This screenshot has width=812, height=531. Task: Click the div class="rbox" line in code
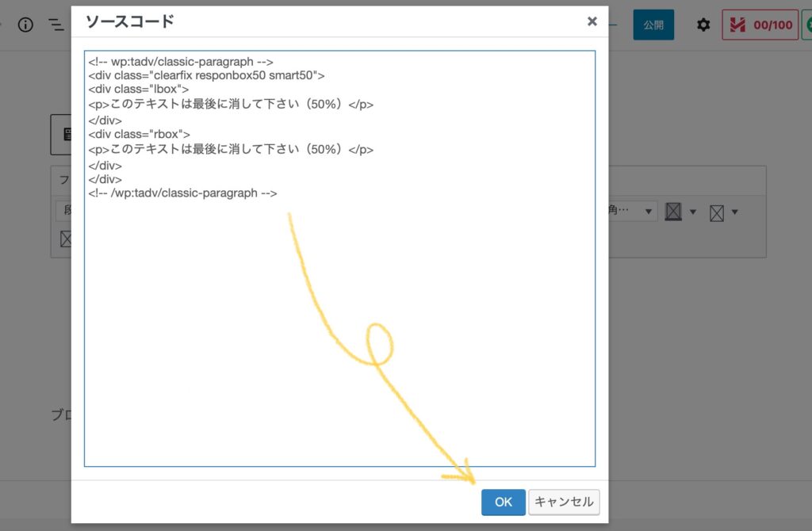click(x=140, y=134)
